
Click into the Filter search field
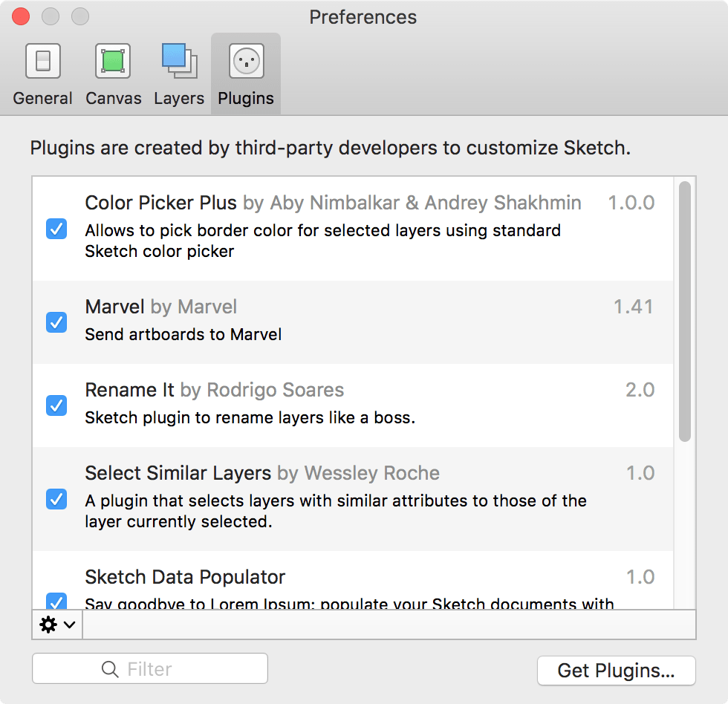point(150,669)
